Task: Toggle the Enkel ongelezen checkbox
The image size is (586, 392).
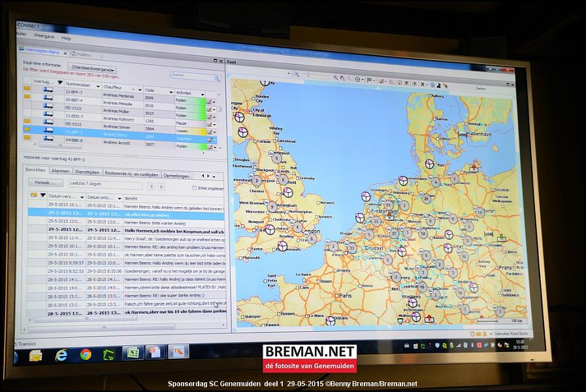Action: tap(194, 188)
